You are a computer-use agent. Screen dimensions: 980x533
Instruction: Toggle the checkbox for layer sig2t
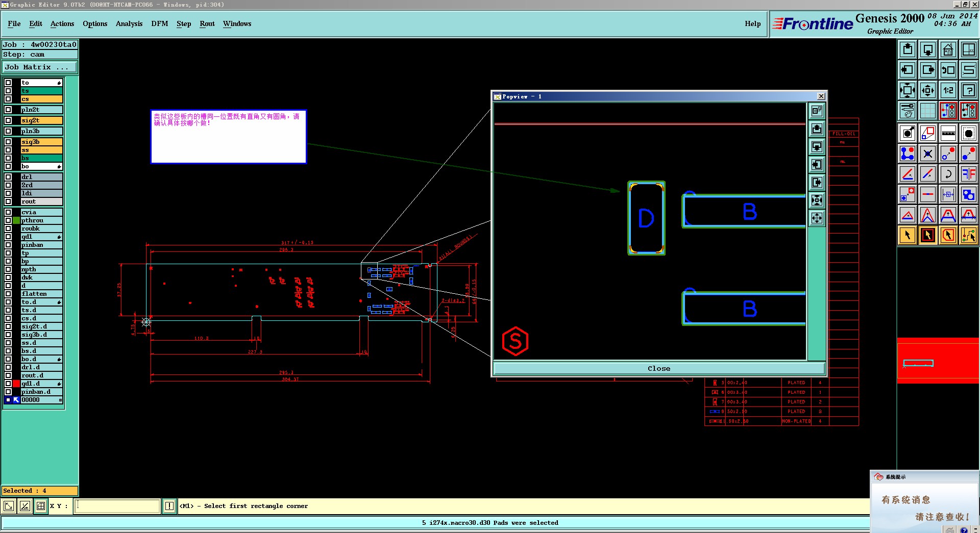coord(8,120)
